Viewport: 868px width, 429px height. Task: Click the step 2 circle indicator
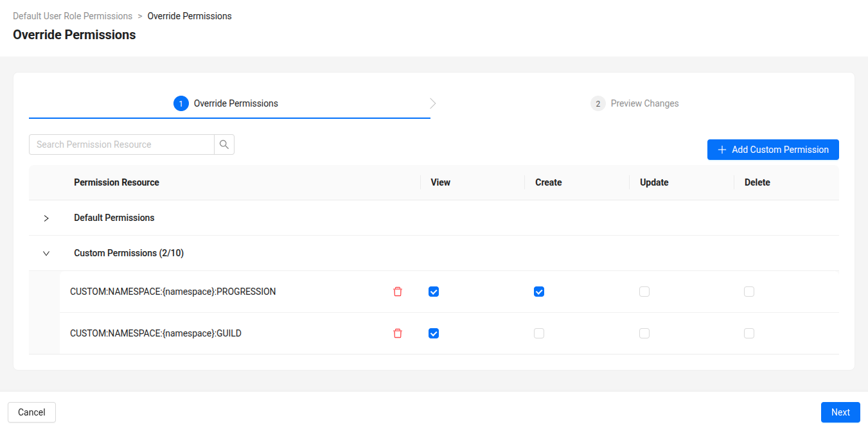click(598, 103)
